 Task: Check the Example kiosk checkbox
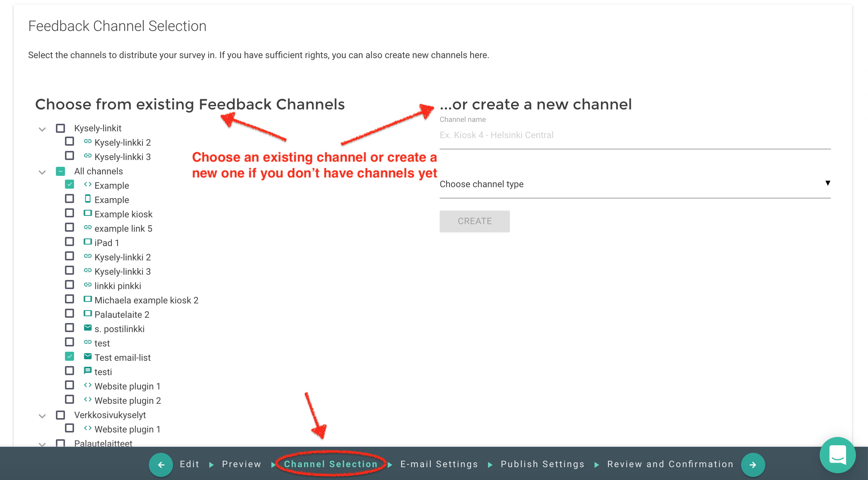[70, 213]
